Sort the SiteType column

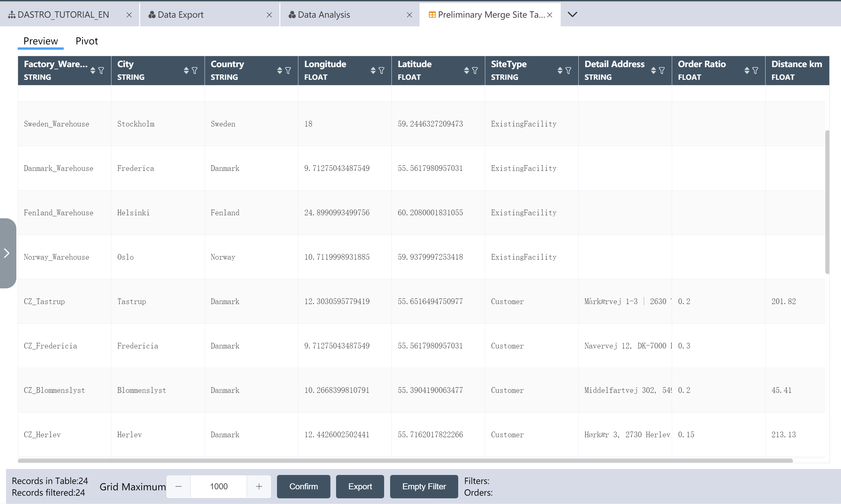(x=560, y=70)
